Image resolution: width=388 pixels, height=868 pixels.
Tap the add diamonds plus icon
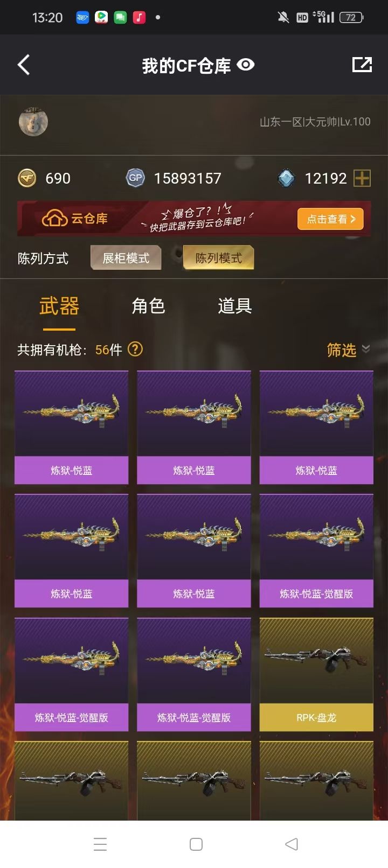coord(362,178)
